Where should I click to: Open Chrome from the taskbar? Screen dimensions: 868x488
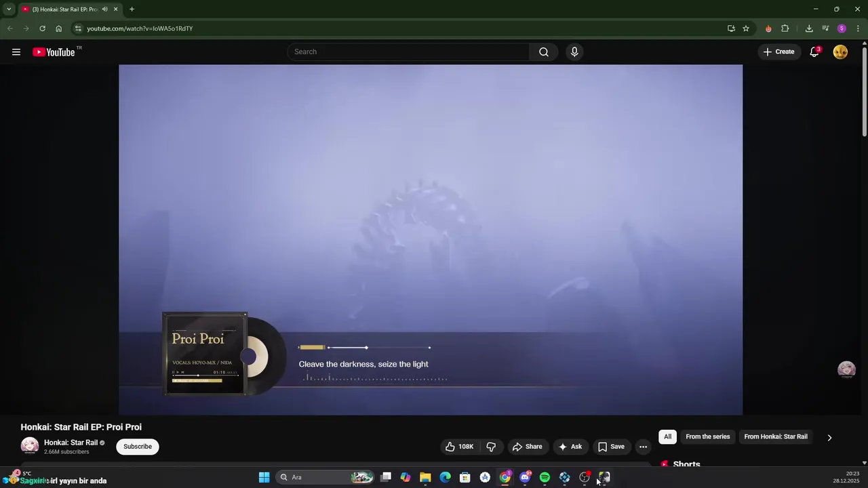coord(505,477)
